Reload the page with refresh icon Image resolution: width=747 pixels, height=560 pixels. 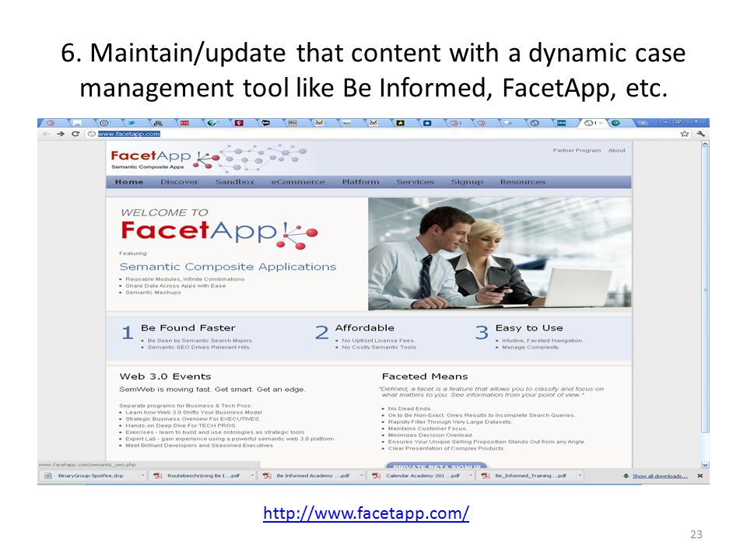pos(75,134)
